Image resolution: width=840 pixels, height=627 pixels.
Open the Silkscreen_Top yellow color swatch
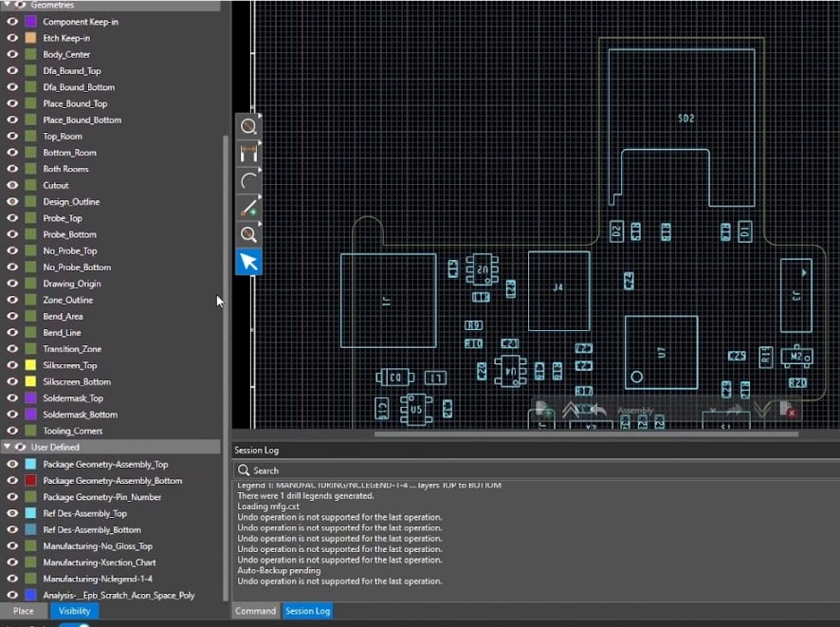point(31,365)
